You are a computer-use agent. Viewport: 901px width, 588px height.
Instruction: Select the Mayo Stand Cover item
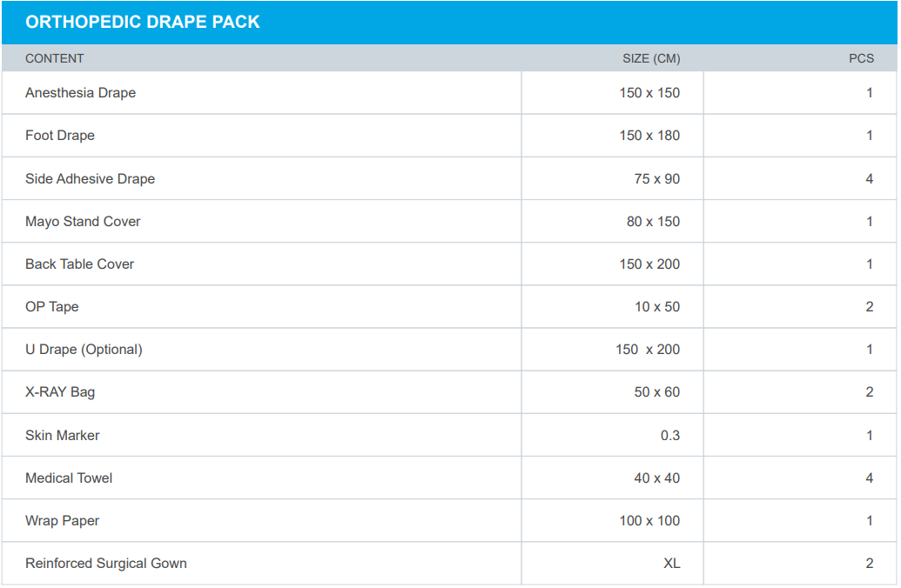point(83,222)
